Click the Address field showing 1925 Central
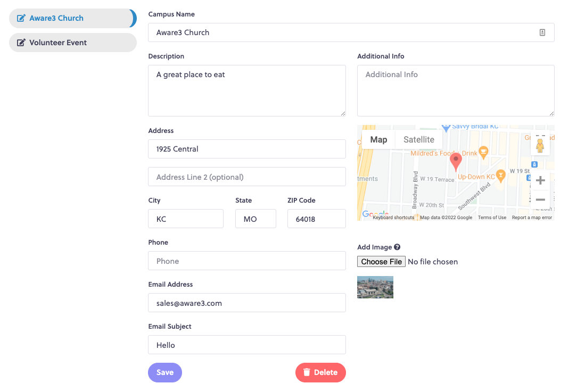Image resolution: width=577 pixels, height=392 pixels. pos(247,149)
